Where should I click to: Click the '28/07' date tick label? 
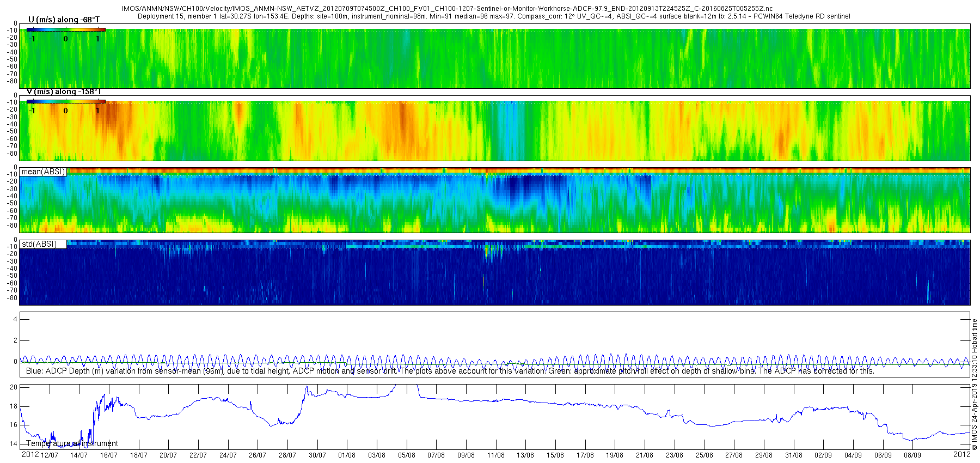point(287,455)
